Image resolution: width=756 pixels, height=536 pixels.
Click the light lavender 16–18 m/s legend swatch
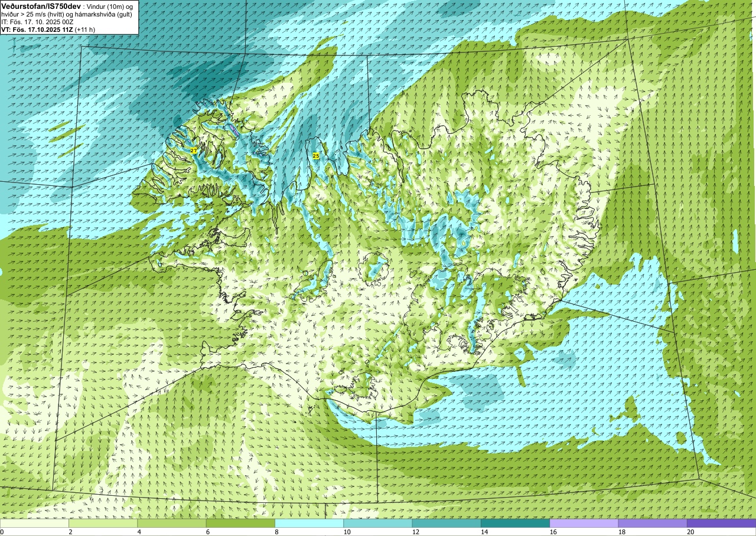(x=584, y=523)
